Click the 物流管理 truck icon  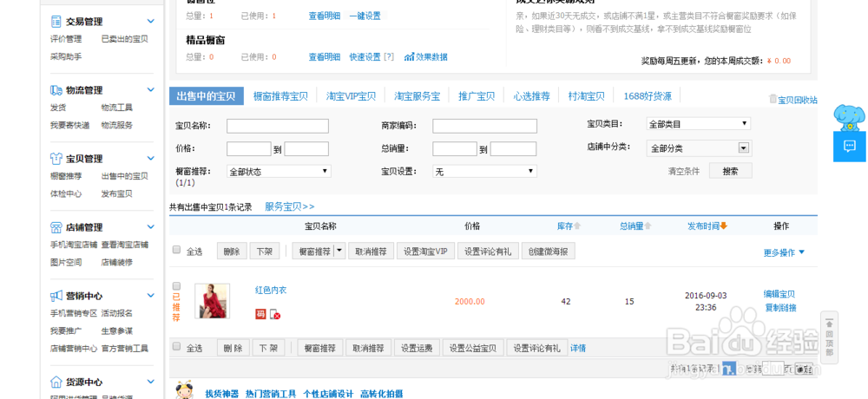(56, 90)
